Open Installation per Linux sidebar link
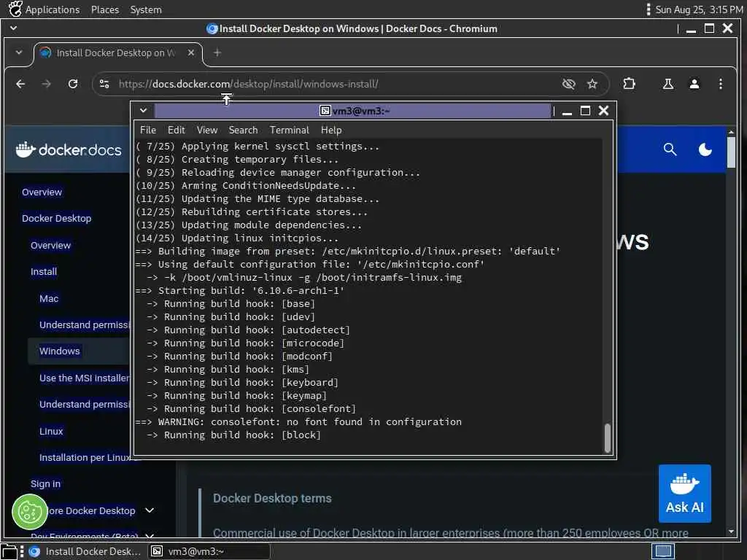This screenshot has width=747, height=560. coord(85,457)
